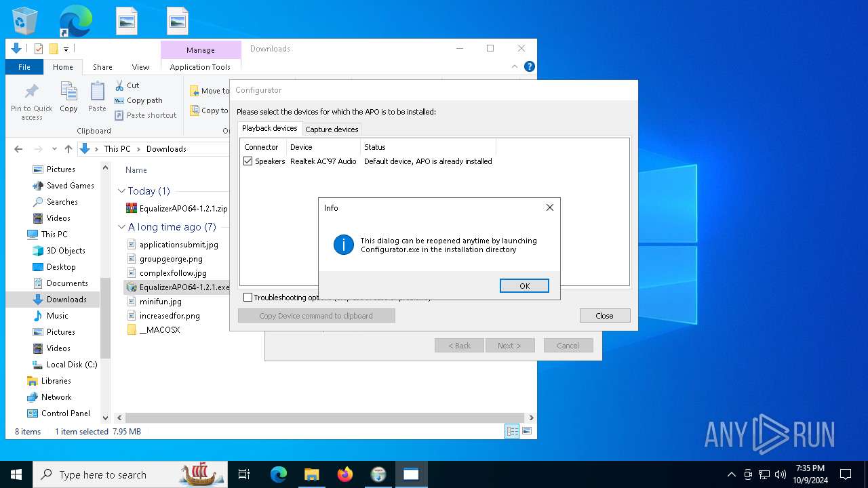Screen dimensions: 868x488
Task: Select EqualizerAPO64-1.2.1.zip file
Action: (x=177, y=209)
